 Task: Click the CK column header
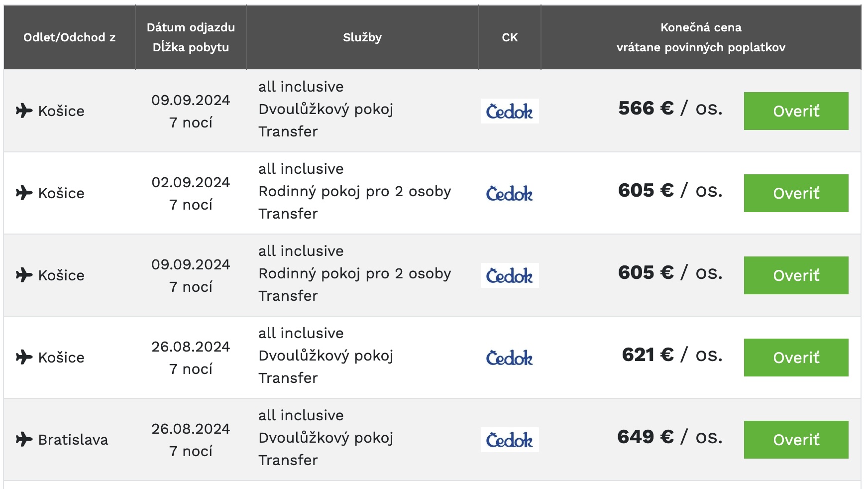(x=509, y=37)
